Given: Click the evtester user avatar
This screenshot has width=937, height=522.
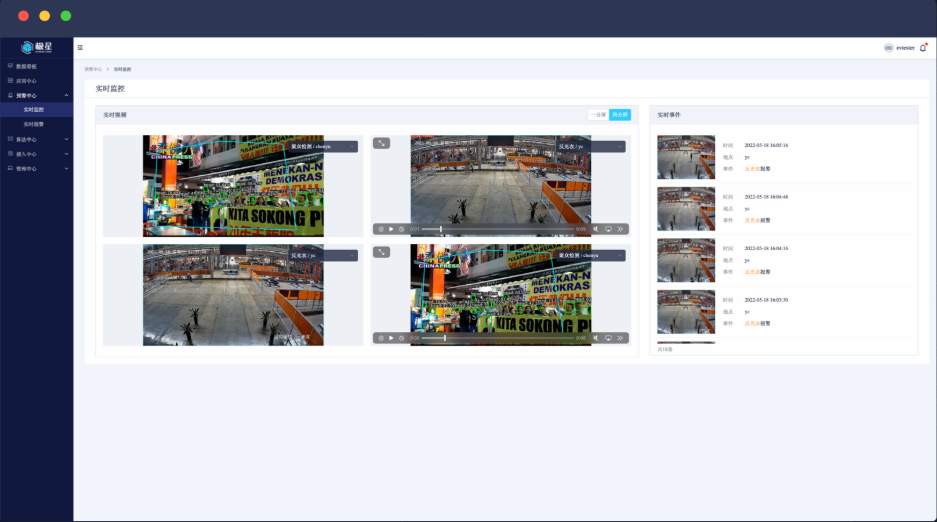Looking at the screenshot, I should point(888,48).
